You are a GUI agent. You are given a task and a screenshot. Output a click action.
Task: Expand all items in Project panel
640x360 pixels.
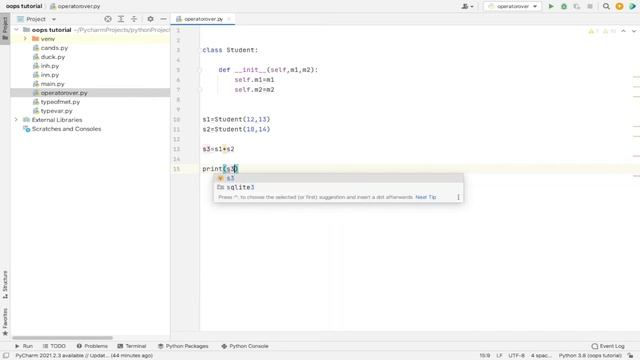[x=121, y=19]
